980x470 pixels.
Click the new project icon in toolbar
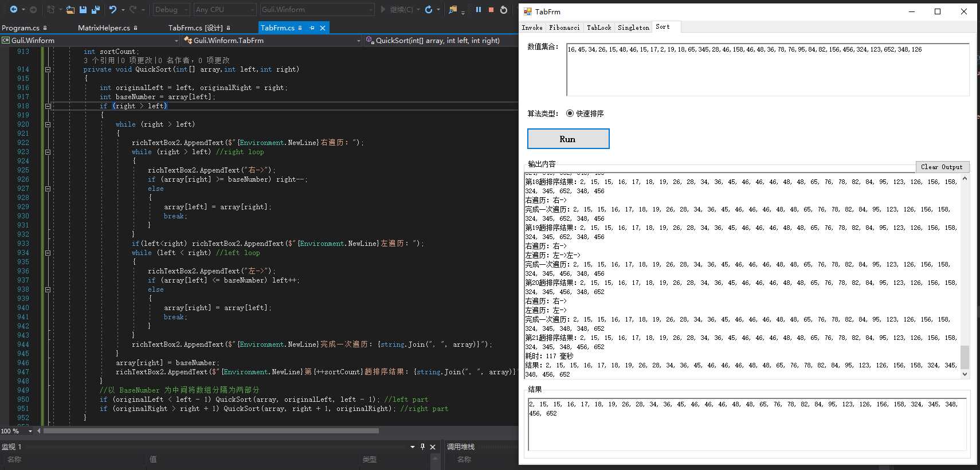click(x=51, y=10)
